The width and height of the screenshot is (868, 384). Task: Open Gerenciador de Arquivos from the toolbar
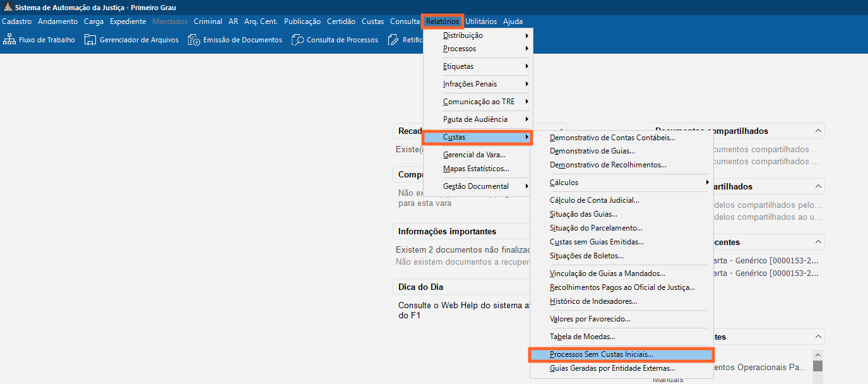click(90, 40)
